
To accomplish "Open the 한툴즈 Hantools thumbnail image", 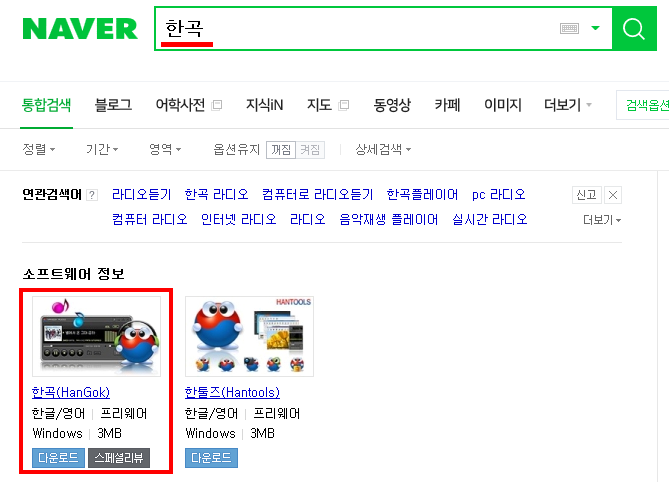I will click(249, 337).
